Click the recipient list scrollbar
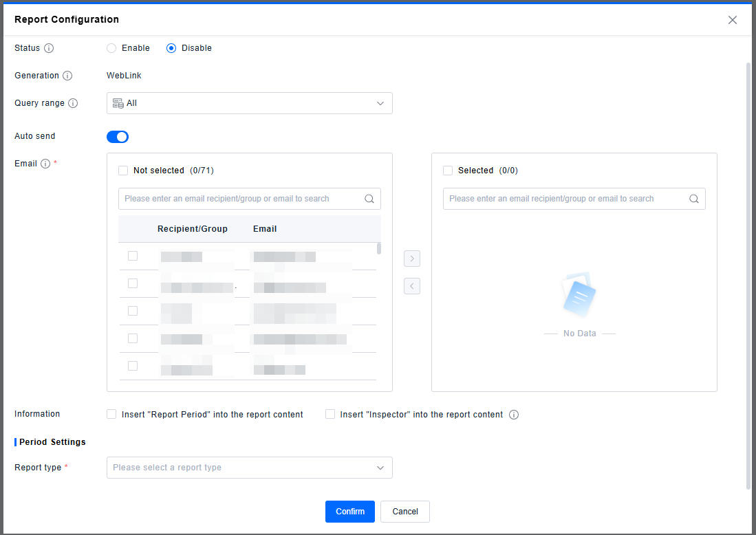 [378, 248]
